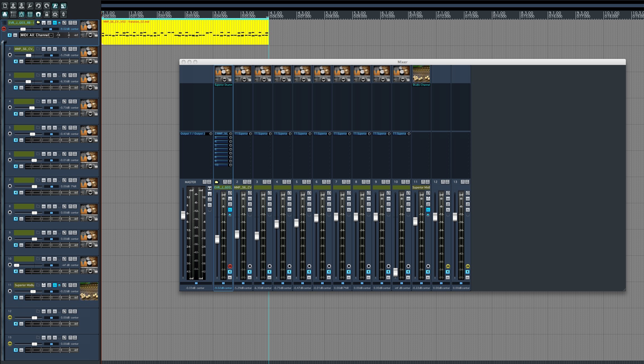Click the IN button on track 9 panel
The width and height of the screenshot is (644, 364).
[21, 245]
